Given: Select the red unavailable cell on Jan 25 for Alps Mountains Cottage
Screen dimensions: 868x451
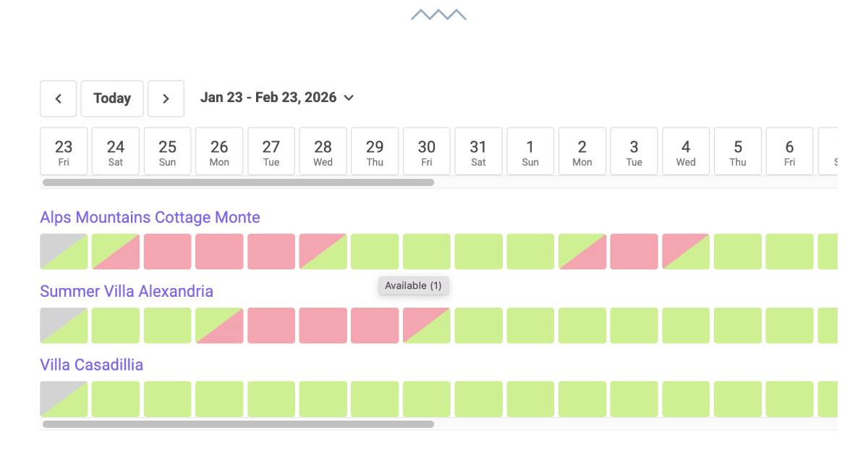Looking at the screenshot, I should pos(167,251).
